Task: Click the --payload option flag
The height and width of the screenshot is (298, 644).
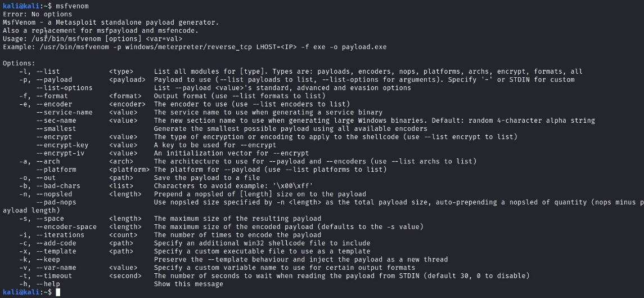Action: [x=54, y=80]
